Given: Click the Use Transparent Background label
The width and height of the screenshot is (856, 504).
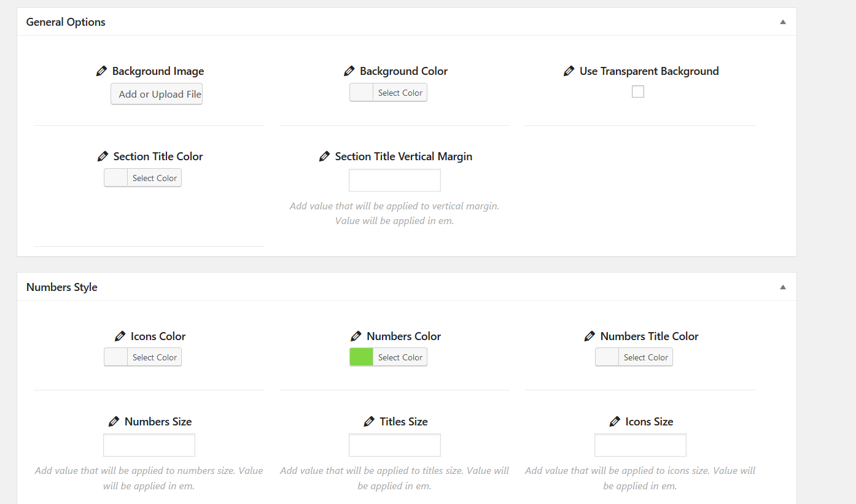Looking at the screenshot, I should [649, 71].
